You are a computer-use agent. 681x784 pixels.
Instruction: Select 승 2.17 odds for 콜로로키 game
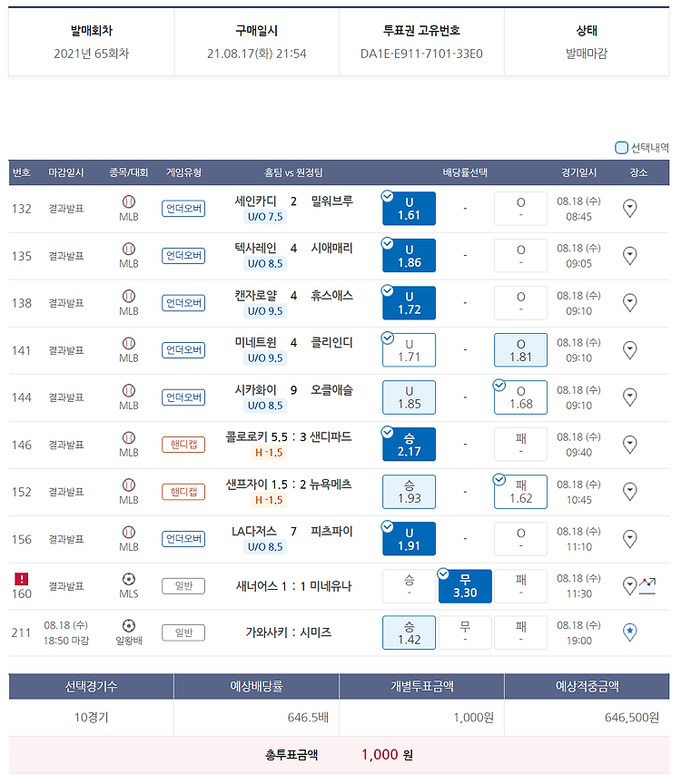(x=409, y=445)
